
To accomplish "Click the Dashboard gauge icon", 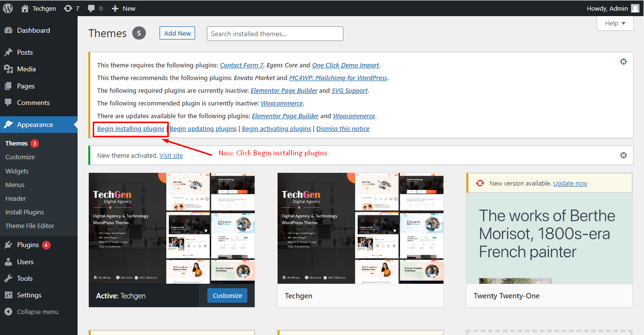I will pos(8,30).
